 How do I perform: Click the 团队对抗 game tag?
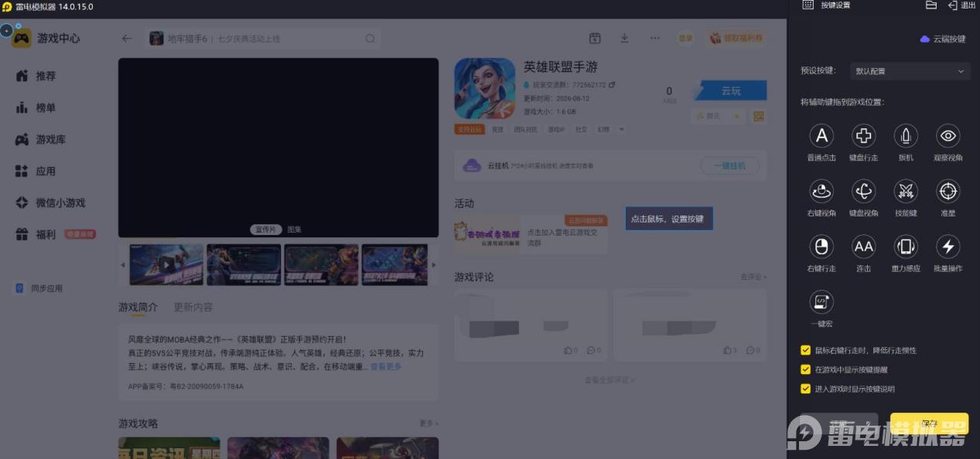click(x=525, y=130)
